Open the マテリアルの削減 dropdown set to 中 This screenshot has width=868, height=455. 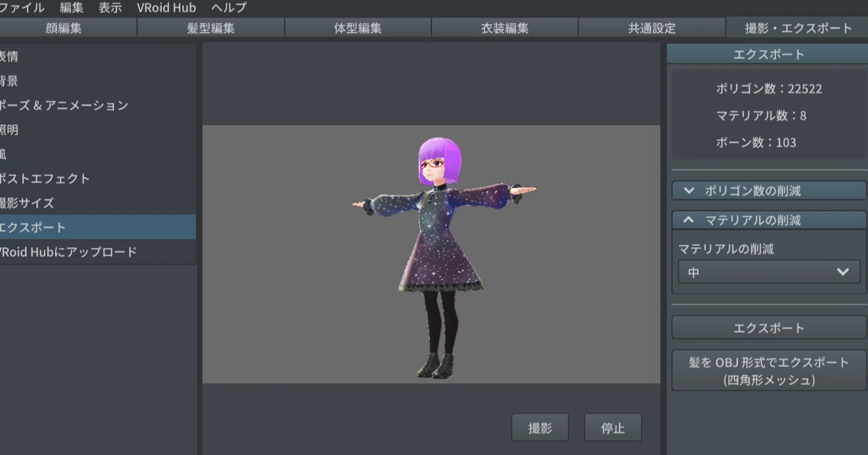click(769, 272)
